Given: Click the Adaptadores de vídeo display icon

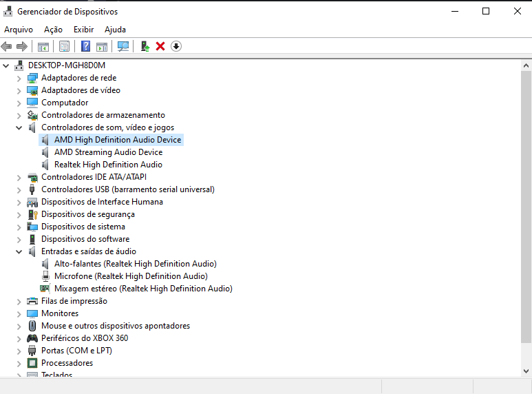Looking at the screenshot, I should click(x=32, y=90).
